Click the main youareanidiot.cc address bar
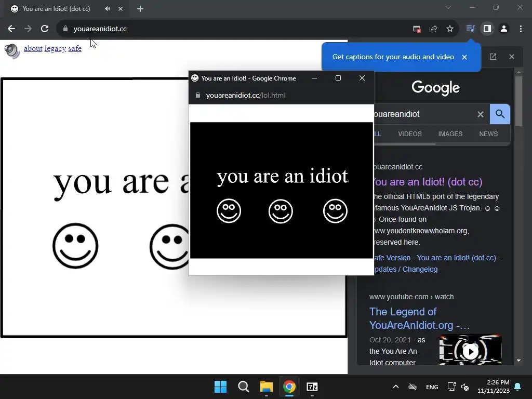 click(x=258, y=29)
